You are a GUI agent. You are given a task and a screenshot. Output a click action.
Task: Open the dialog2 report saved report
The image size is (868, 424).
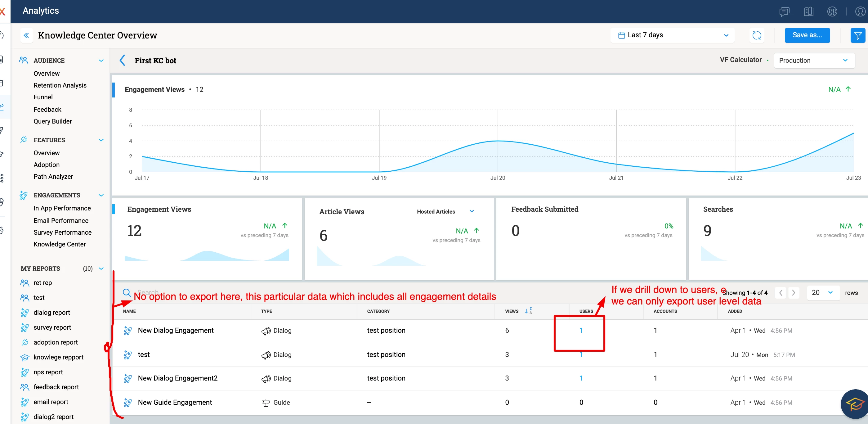(x=54, y=417)
